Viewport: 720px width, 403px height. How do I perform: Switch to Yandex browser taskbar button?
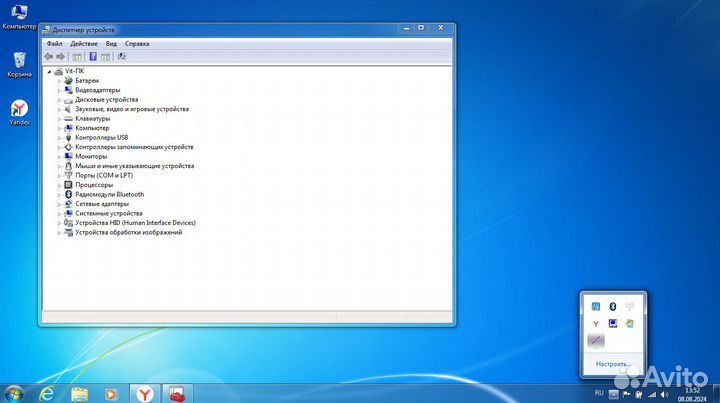click(x=145, y=394)
